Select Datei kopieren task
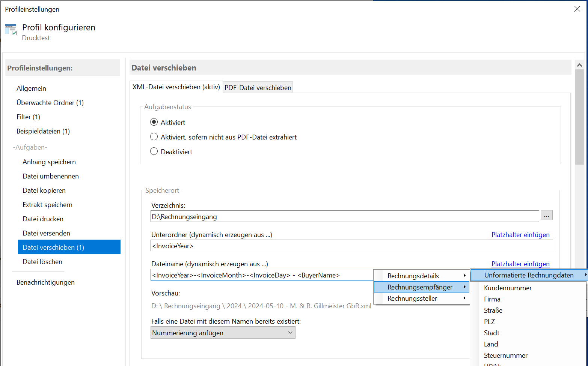The height and width of the screenshot is (366, 588). click(44, 190)
